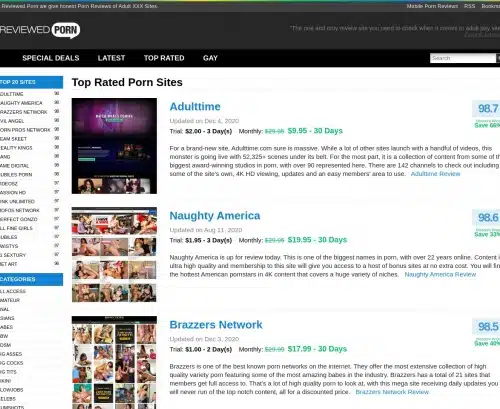
Task: Open the Brazzers Network title link
Action: point(216,325)
